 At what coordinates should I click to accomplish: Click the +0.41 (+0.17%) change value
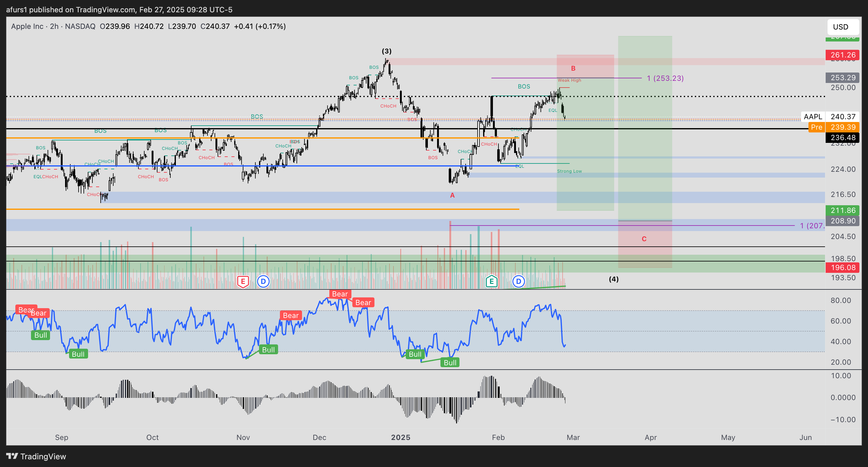(260, 26)
